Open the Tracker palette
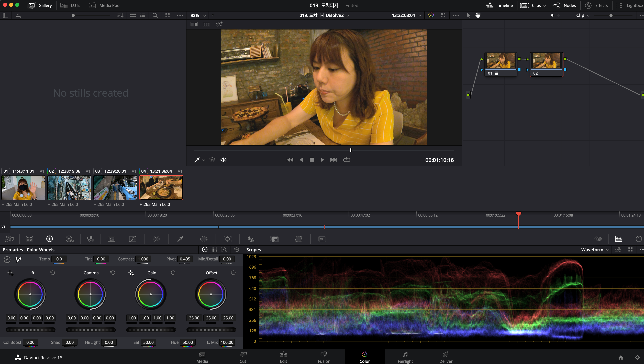The image size is (644, 364). [x=227, y=239]
